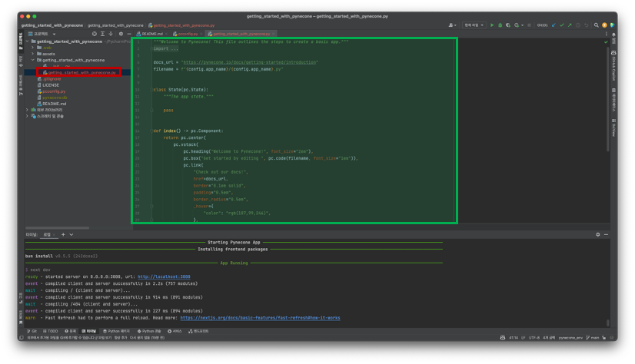Image resolution: width=635 pixels, height=364 pixels.
Task: Click the profiler run icon
Action: point(517,25)
